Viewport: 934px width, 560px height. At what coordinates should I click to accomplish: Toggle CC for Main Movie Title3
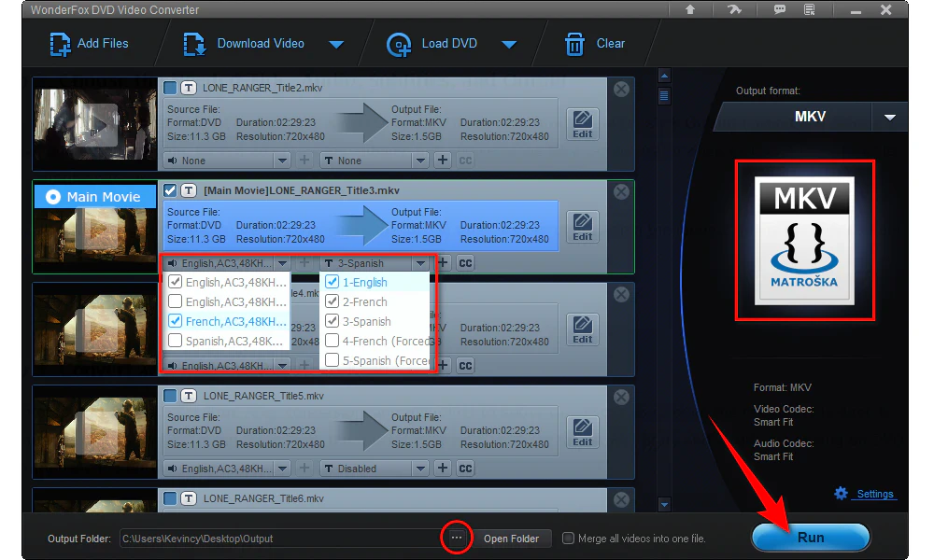[465, 263]
